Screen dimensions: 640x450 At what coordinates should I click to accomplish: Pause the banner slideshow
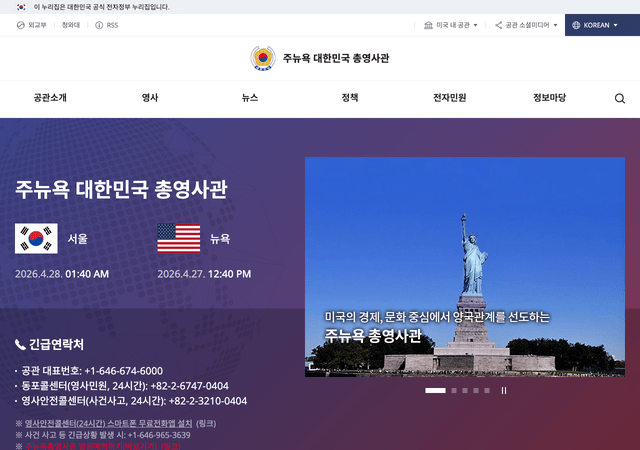[x=504, y=390]
